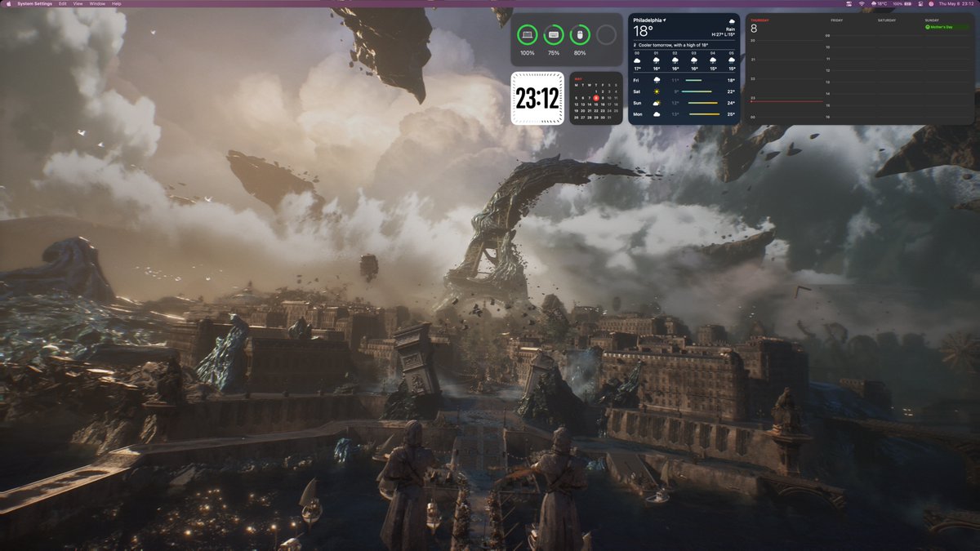This screenshot has width=980, height=551.
Task: Click SATURDAY column header in calendar widget
Action: 887,20
